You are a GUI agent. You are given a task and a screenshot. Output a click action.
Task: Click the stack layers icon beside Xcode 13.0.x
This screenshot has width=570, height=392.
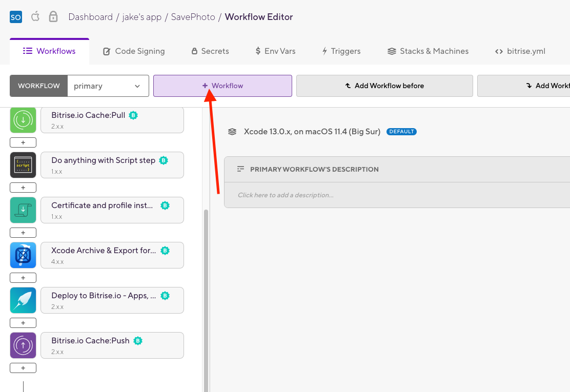tap(232, 132)
